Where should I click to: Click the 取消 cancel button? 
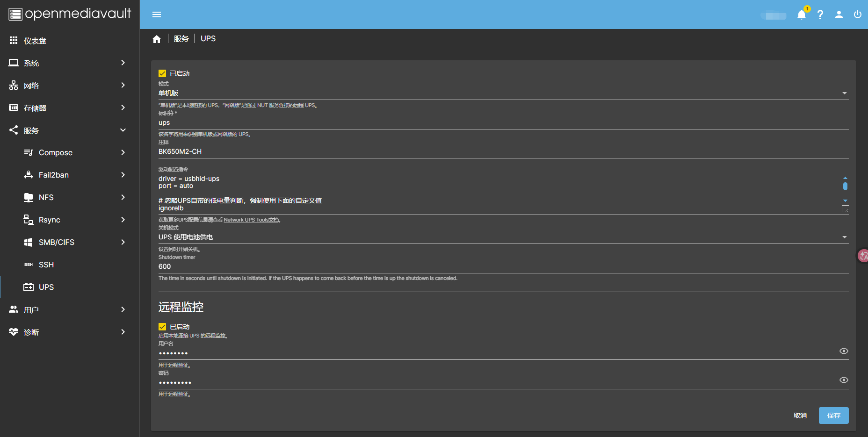pos(800,416)
